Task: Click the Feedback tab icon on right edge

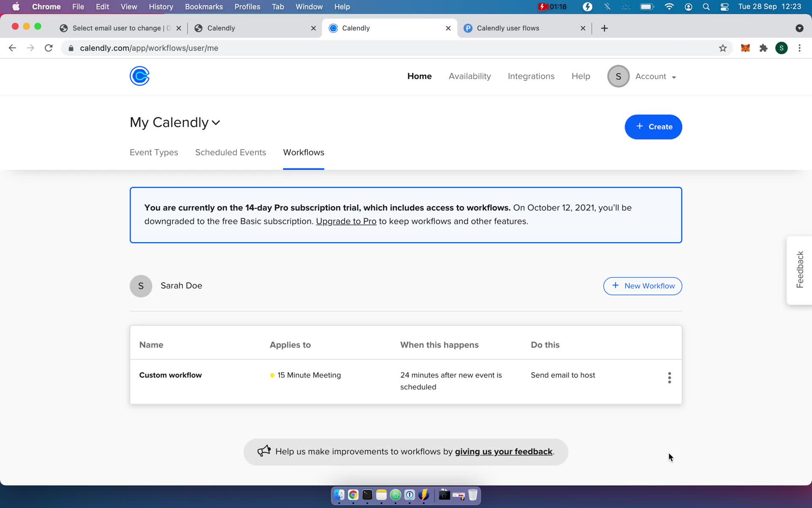Action: pyautogui.click(x=800, y=271)
